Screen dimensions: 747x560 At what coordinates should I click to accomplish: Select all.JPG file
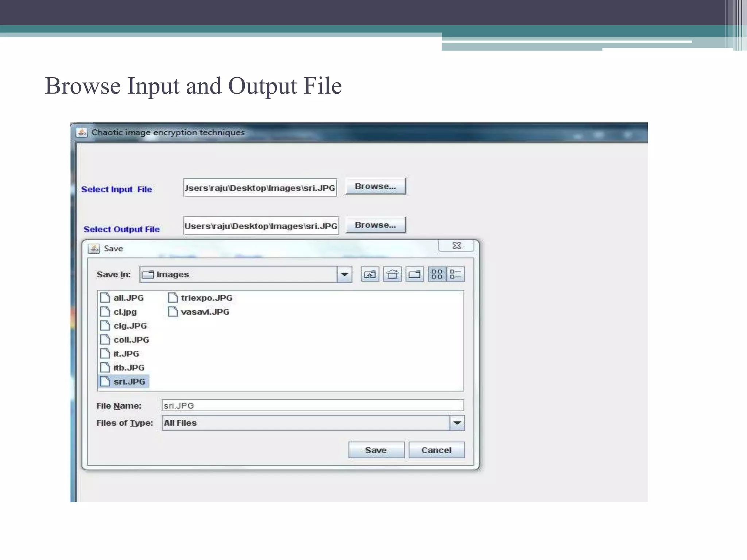122,298
